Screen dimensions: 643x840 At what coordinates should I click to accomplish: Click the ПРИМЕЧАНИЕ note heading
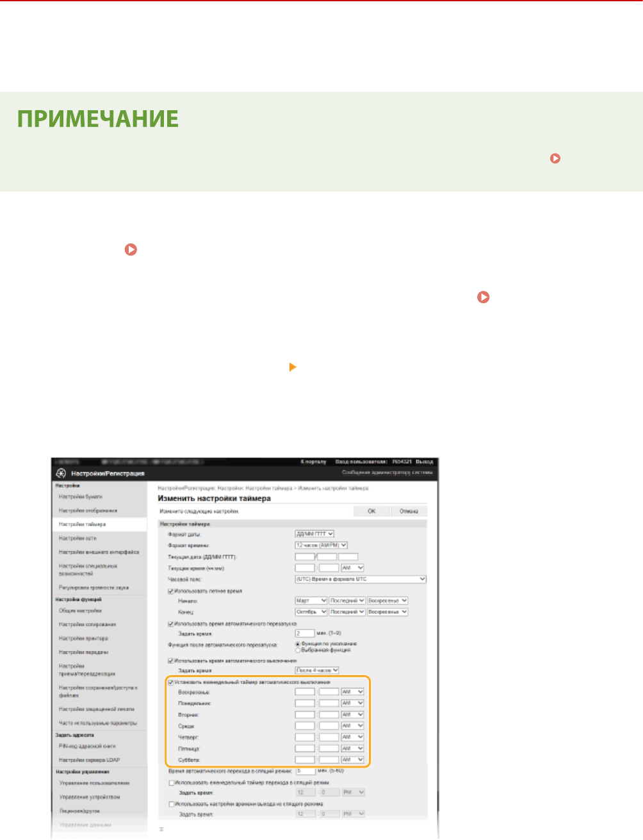[x=98, y=119]
